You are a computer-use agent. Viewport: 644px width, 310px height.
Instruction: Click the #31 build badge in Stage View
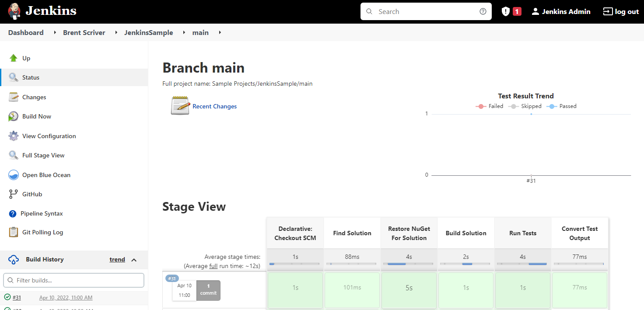[x=172, y=279]
